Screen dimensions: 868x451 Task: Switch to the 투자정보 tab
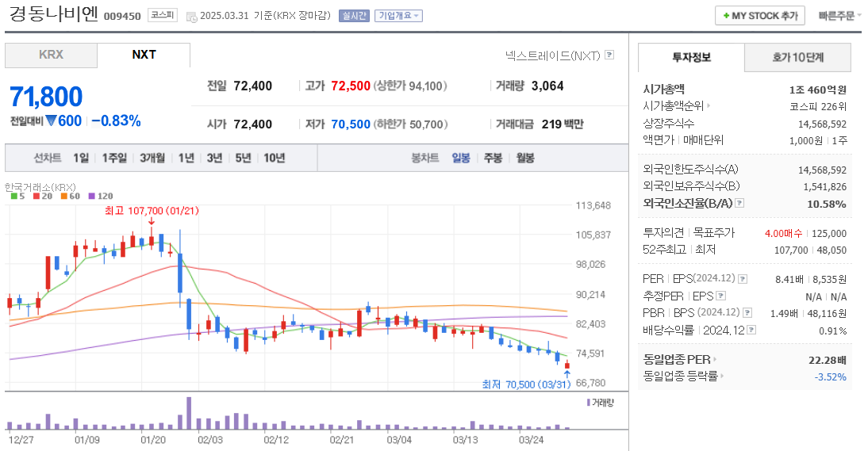click(x=691, y=58)
